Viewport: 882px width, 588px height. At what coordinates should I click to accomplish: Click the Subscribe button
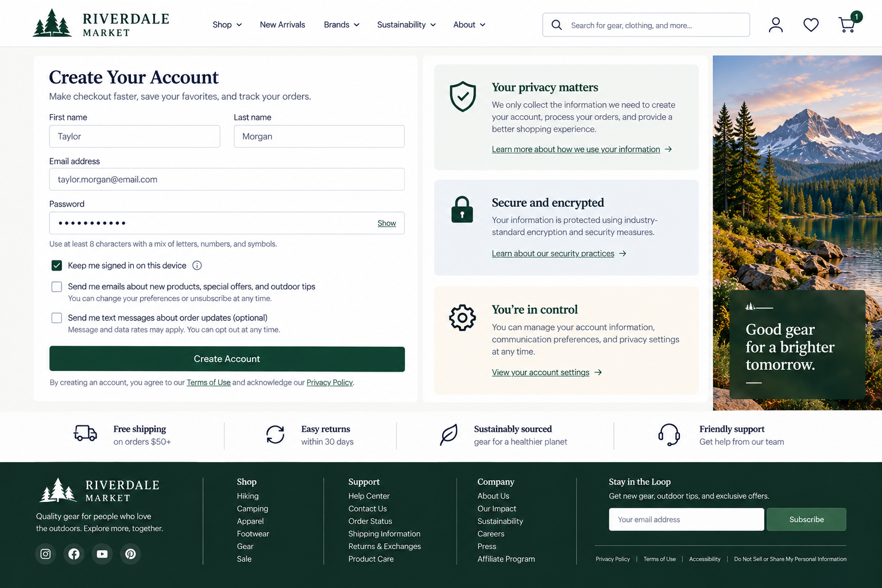click(x=806, y=520)
